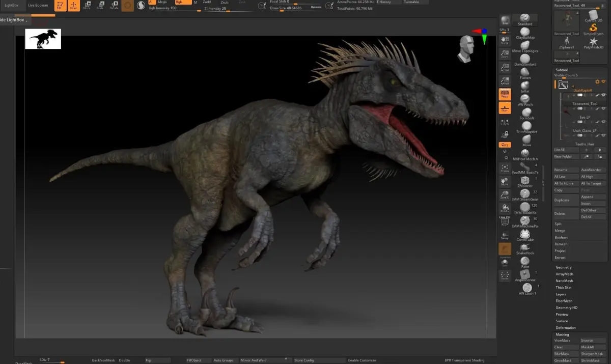
Task: Click the BPR render icon
Action: (505, 20)
